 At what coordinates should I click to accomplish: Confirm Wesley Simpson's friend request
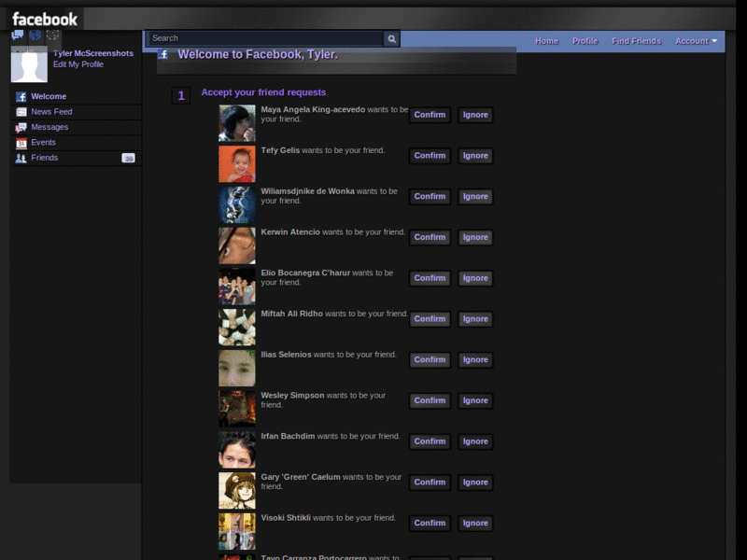430,400
